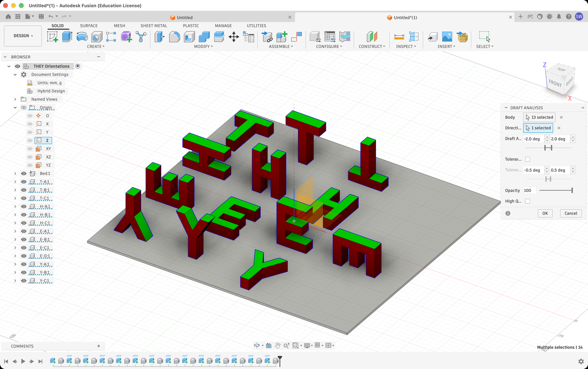Open the Orbit tool in navigation bar
Screen dimensions: 588x369
[x=257, y=345]
